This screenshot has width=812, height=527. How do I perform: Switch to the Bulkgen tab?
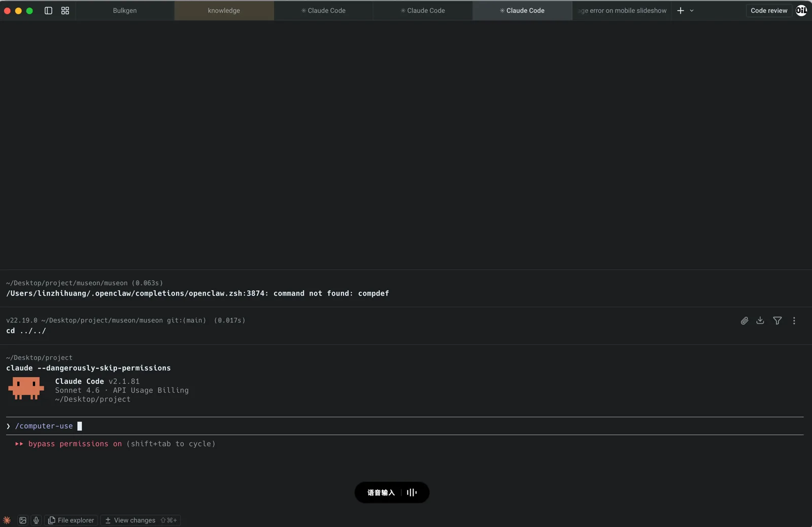125,10
